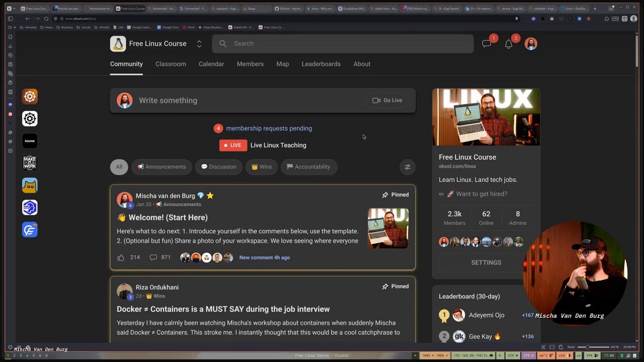
Task: Reset zoom in status bar
Action: tap(571, 347)
